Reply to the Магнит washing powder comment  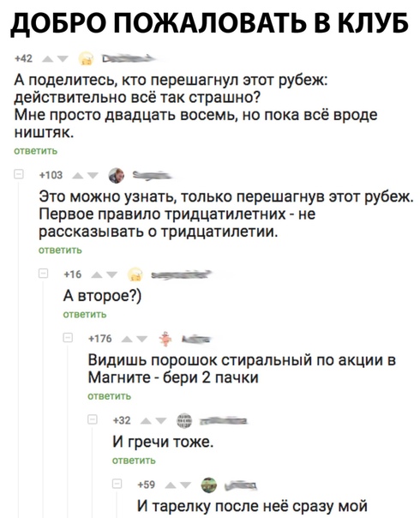point(110,395)
